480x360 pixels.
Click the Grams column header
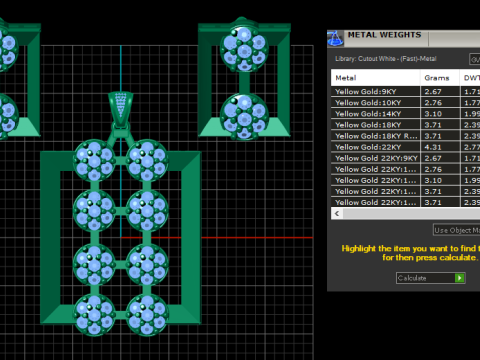coord(440,78)
